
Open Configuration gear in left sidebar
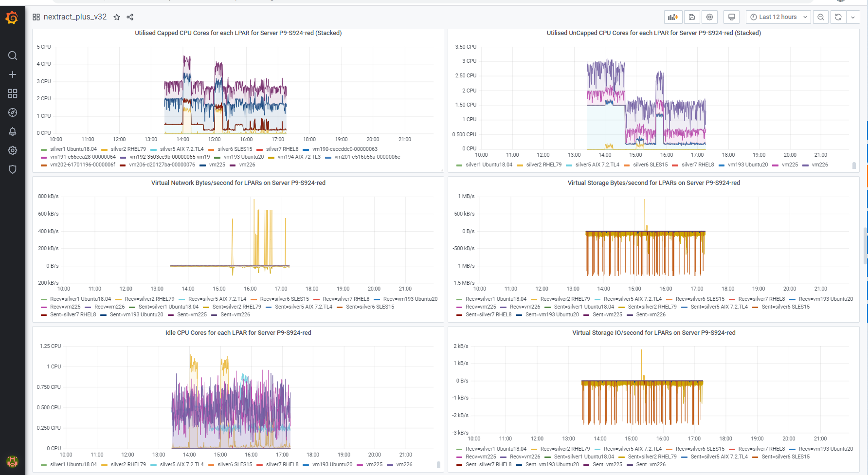(13, 150)
